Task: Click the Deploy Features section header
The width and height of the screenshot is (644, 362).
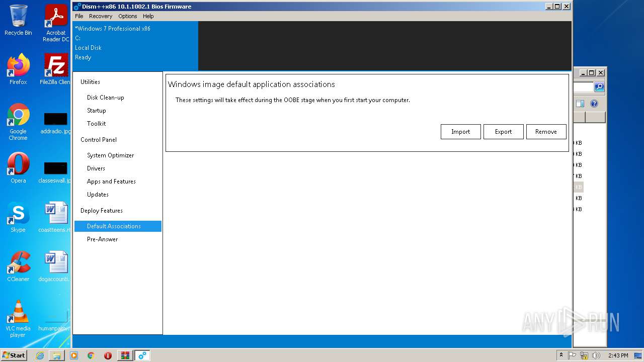Action: [102, 211]
